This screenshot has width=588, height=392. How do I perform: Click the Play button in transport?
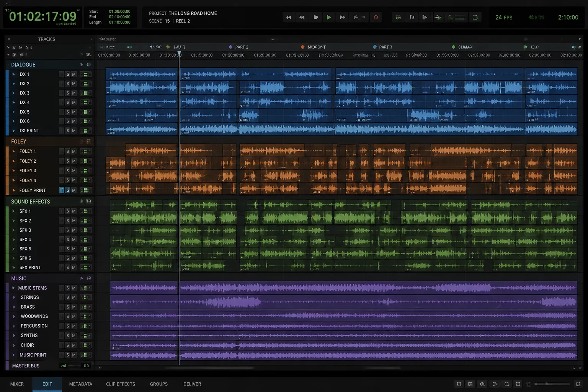(329, 17)
